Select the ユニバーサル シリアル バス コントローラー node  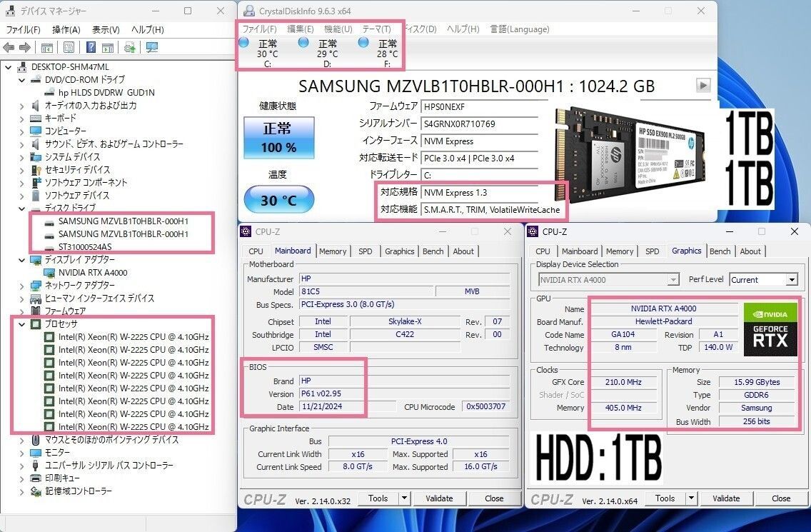[109, 466]
